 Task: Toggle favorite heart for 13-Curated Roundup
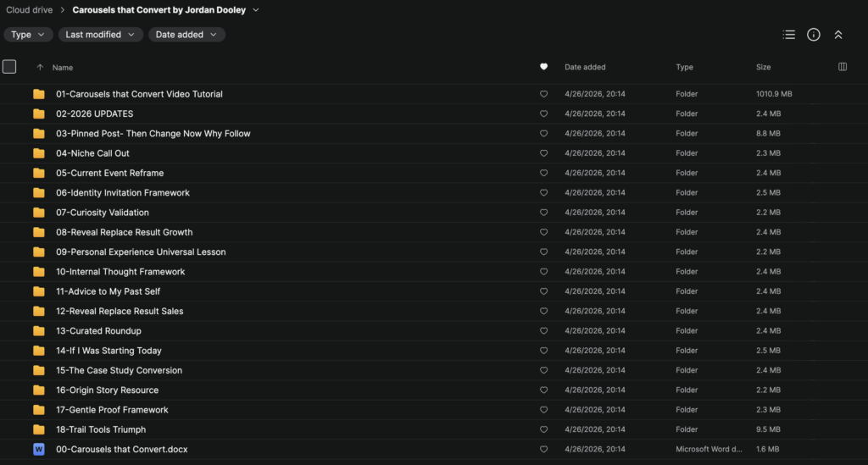[x=543, y=330]
